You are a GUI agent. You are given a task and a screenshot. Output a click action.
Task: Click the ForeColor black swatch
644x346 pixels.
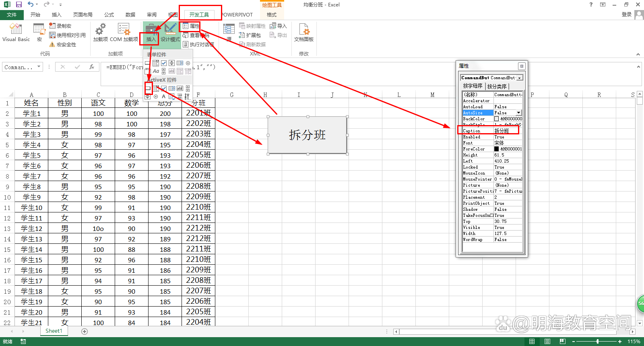497,149
